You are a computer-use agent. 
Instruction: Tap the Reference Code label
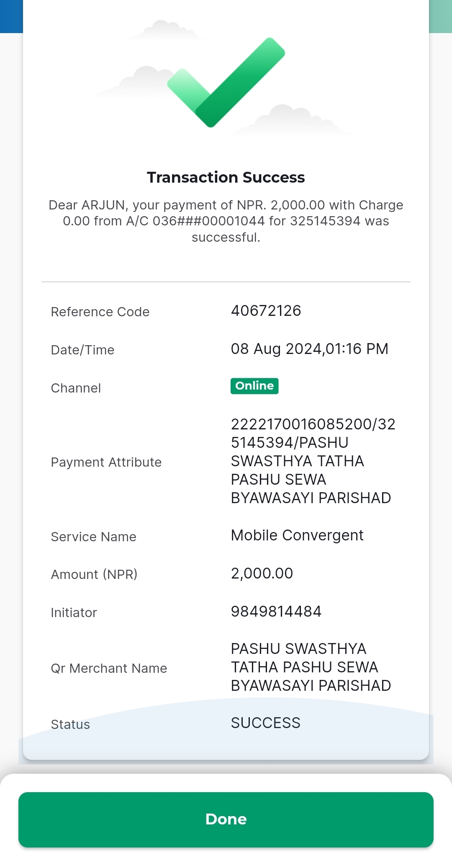[x=100, y=312]
